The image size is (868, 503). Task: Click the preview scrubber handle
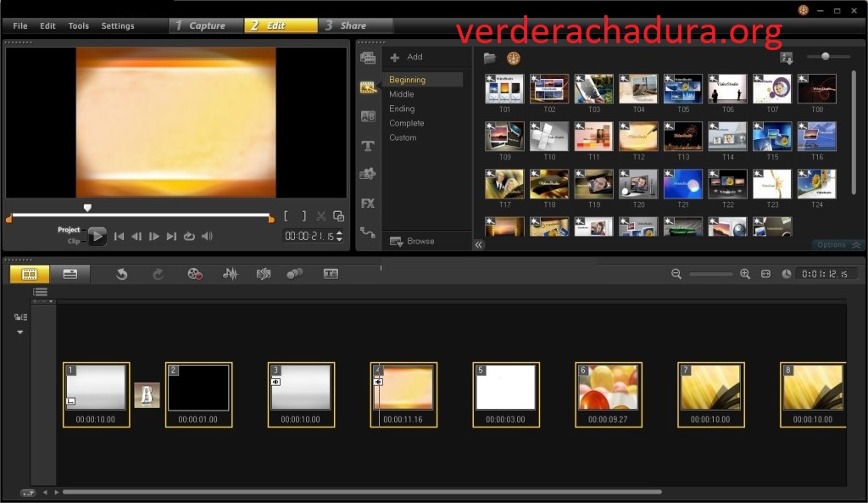coord(87,208)
